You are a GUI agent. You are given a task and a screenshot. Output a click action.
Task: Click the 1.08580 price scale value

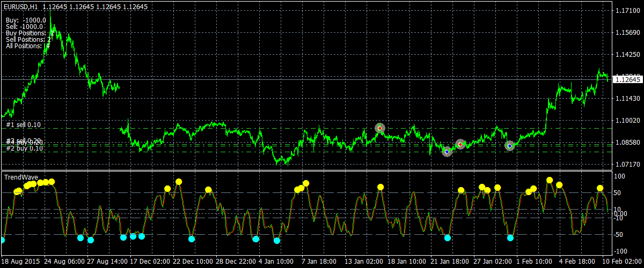[x=627, y=143]
